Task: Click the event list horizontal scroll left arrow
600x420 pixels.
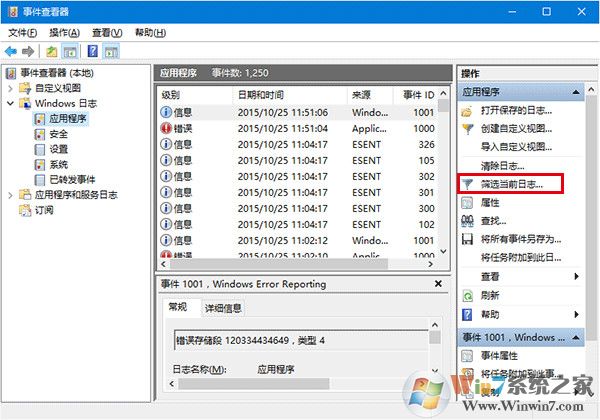Action: click(164, 264)
